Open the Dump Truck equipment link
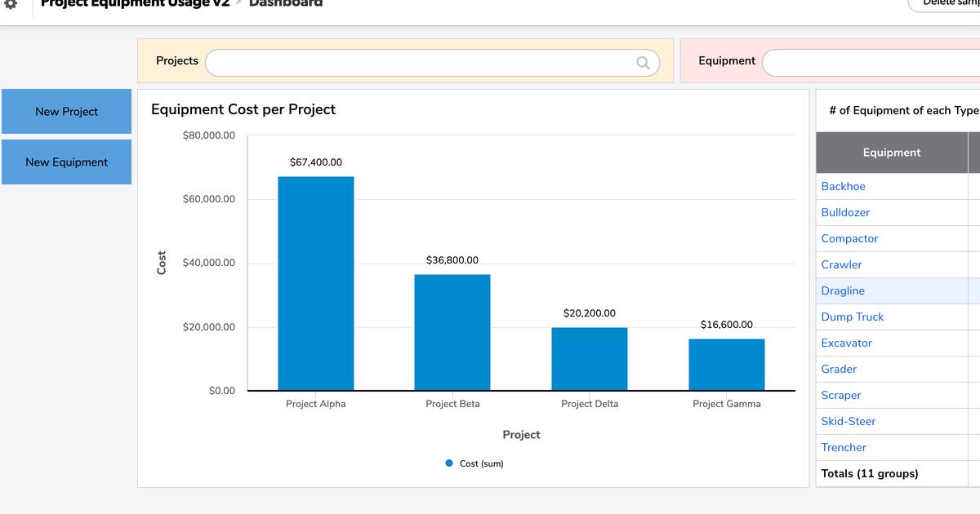This screenshot has height=514, width=980. coord(852,317)
